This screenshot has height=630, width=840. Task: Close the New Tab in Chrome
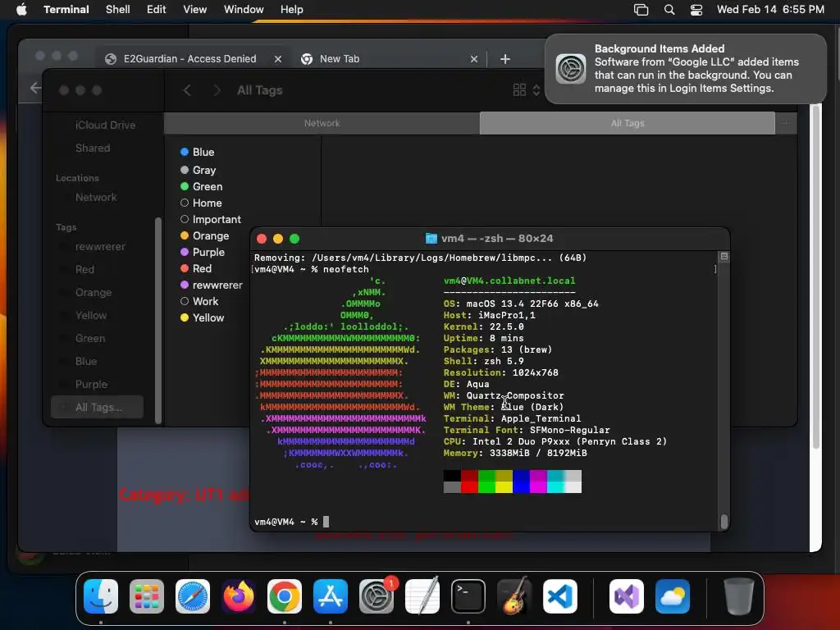tap(474, 59)
